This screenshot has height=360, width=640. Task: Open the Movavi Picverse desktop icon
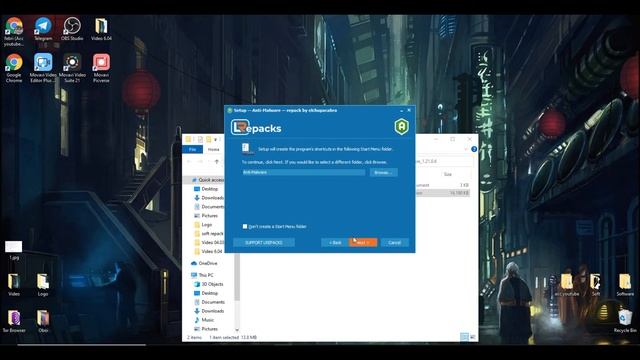[x=101, y=68]
